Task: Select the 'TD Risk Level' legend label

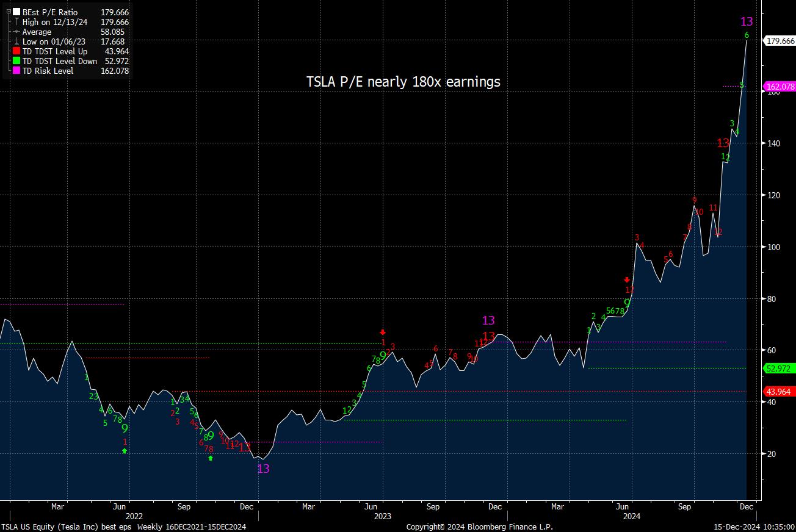Action: click(x=48, y=71)
